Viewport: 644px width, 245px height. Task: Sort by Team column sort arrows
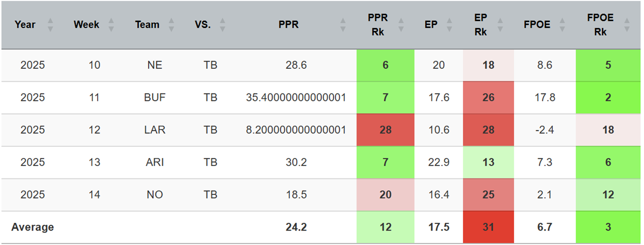point(171,24)
